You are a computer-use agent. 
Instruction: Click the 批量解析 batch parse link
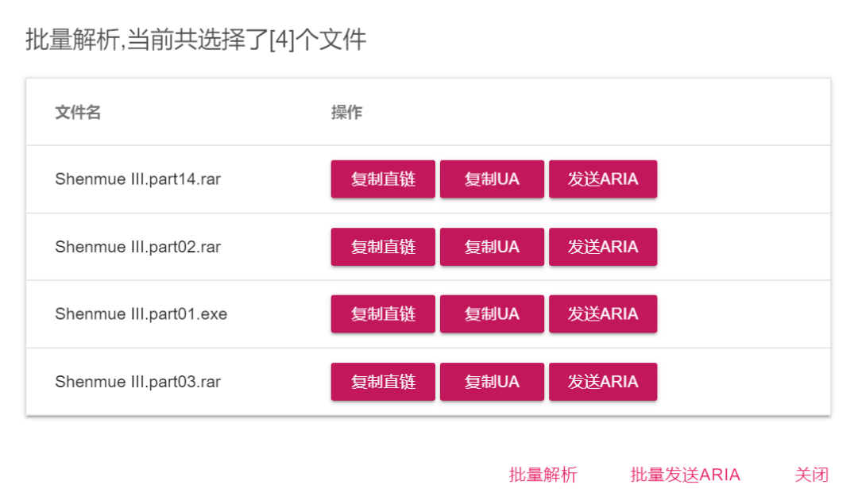(x=543, y=475)
